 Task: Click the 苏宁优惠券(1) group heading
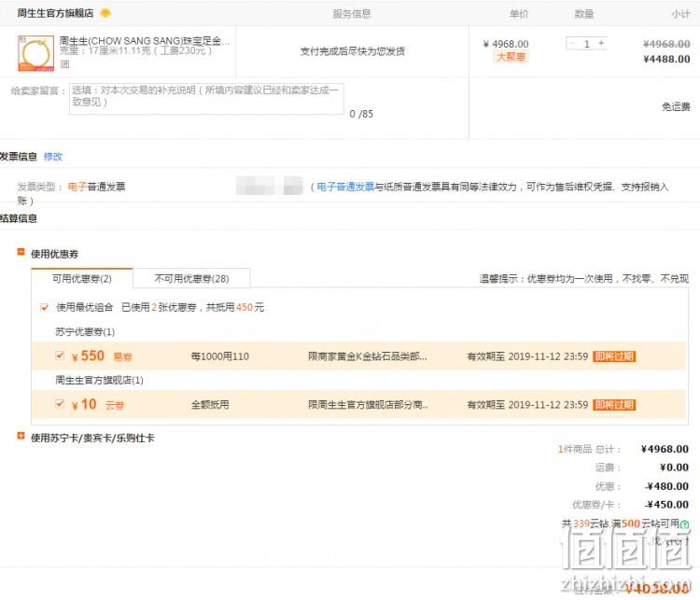[x=85, y=332]
